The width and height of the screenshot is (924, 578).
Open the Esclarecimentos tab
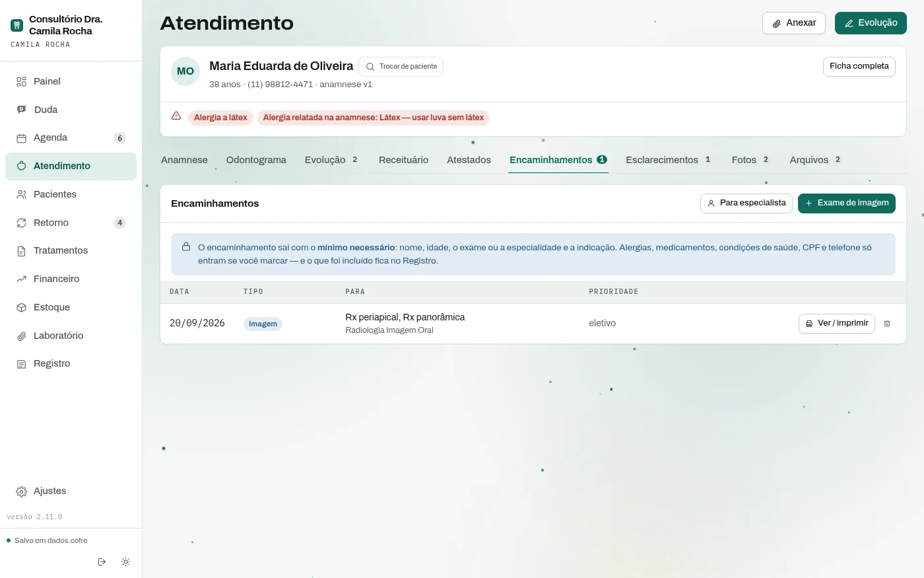[x=669, y=160]
